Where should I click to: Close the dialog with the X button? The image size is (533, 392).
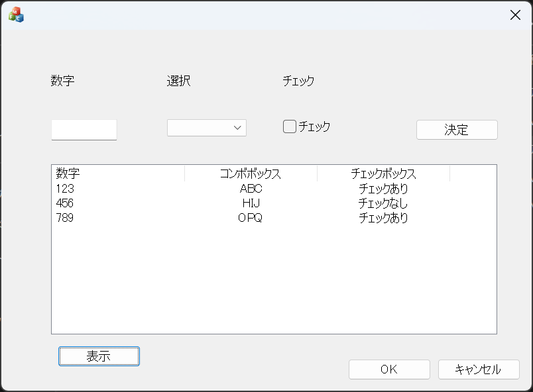pyautogui.click(x=515, y=15)
